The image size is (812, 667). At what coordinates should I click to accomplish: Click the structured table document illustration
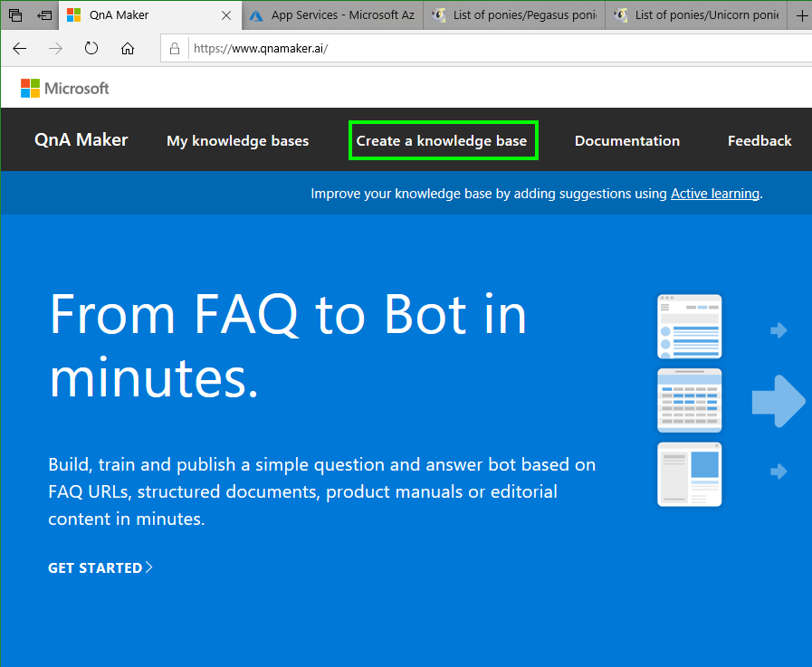click(689, 400)
